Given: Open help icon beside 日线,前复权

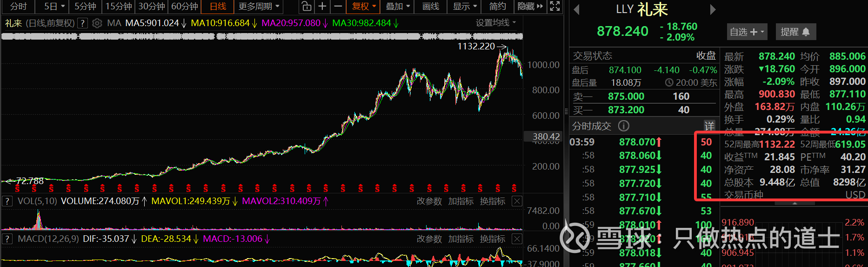Looking at the screenshot, I should pyautogui.click(x=82, y=23).
